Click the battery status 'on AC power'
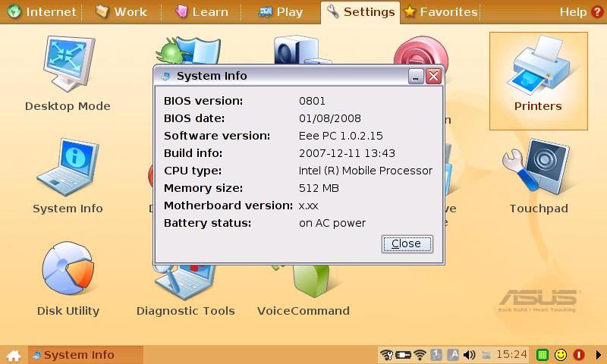Screen dimensions: 607x364 [x=332, y=223]
